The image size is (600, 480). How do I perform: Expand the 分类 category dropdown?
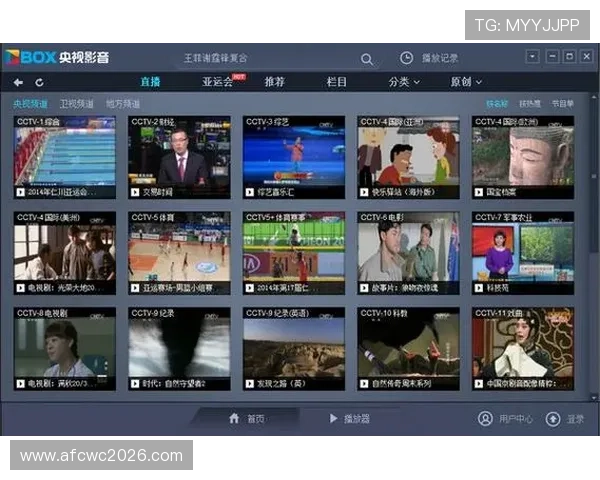pyautogui.click(x=404, y=82)
